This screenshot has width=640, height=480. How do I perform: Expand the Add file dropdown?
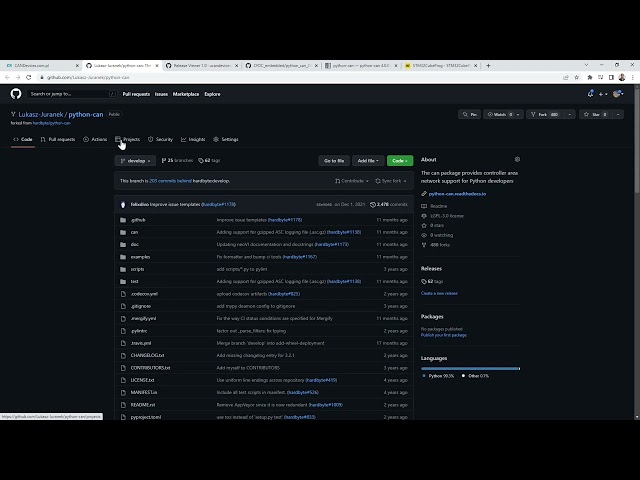pyautogui.click(x=368, y=161)
